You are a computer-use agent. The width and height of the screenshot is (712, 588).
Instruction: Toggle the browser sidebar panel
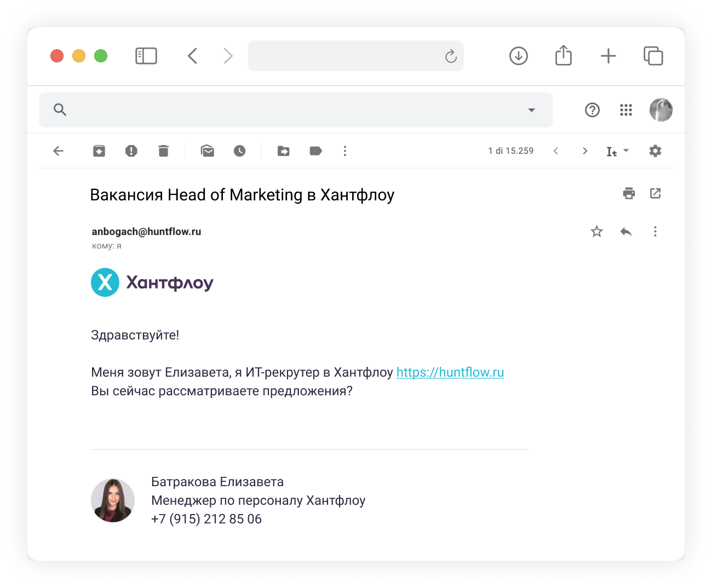[146, 56]
